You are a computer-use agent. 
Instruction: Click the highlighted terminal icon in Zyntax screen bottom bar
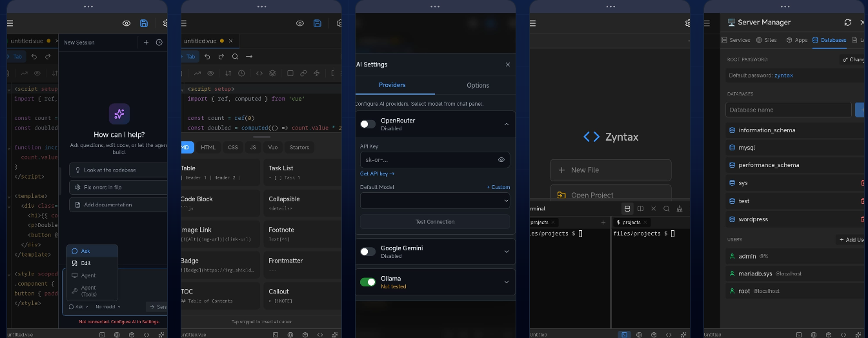(x=624, y=335)
